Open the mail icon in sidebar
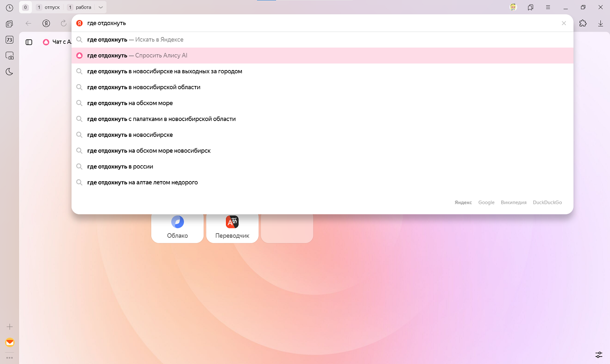Viewport: 610px width, 364px height. tap(10, 343)
